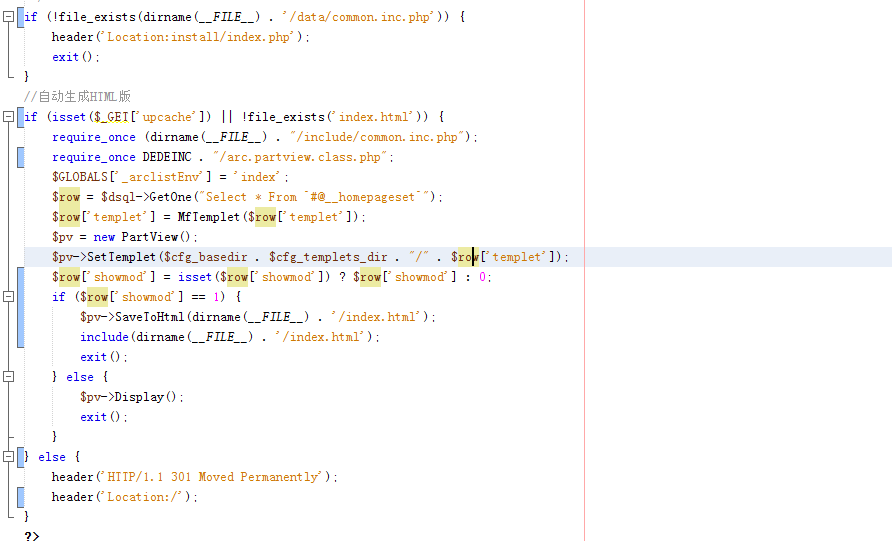This screenshot has width=892, height=541.
Task: Click the $pv->Display method call
Action: tap(138, 397)
